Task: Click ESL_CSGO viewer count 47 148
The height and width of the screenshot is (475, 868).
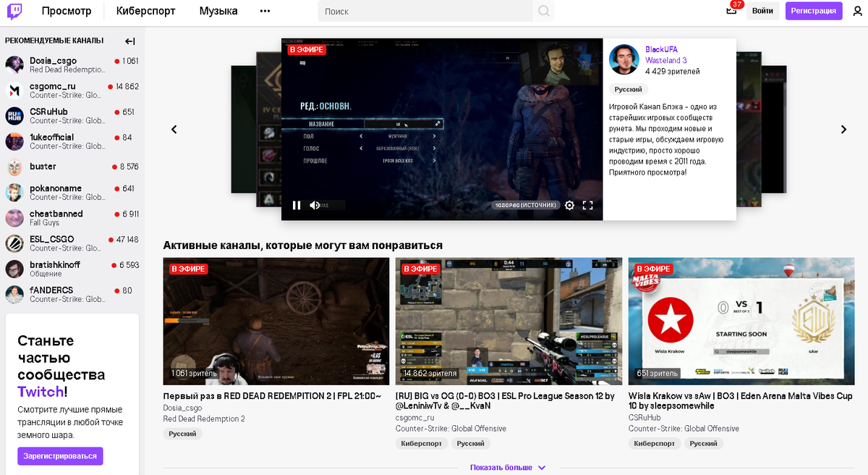Action: click(x=127, y=239)
